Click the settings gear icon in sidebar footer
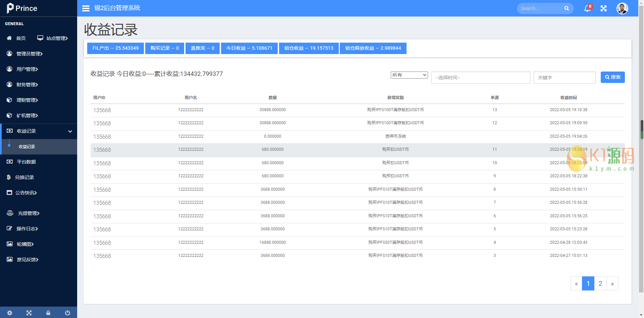 pyautogui.click(x=10, y=313)
